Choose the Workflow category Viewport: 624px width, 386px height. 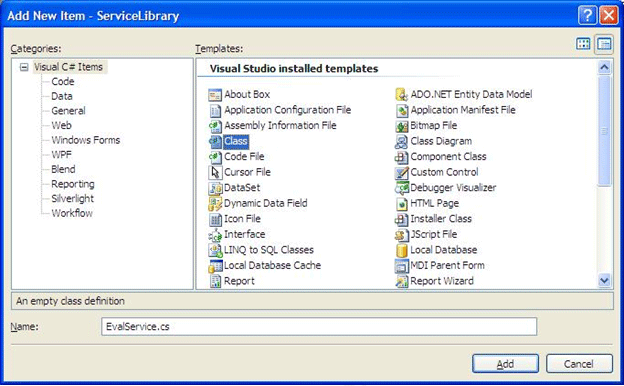[72, 213]
